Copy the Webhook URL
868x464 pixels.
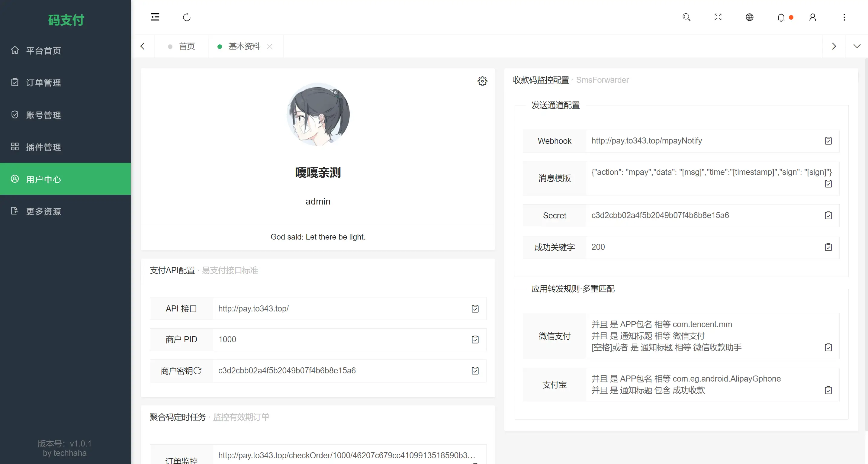(828, 140)
